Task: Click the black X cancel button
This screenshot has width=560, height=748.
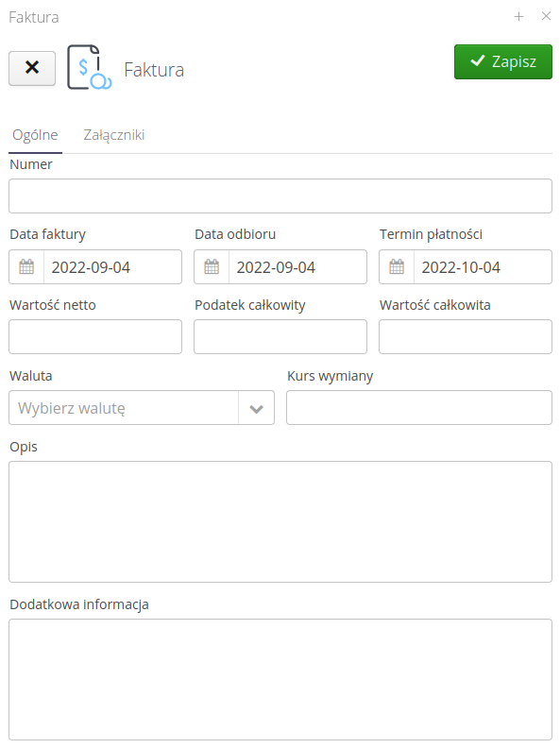Action: 32,68
